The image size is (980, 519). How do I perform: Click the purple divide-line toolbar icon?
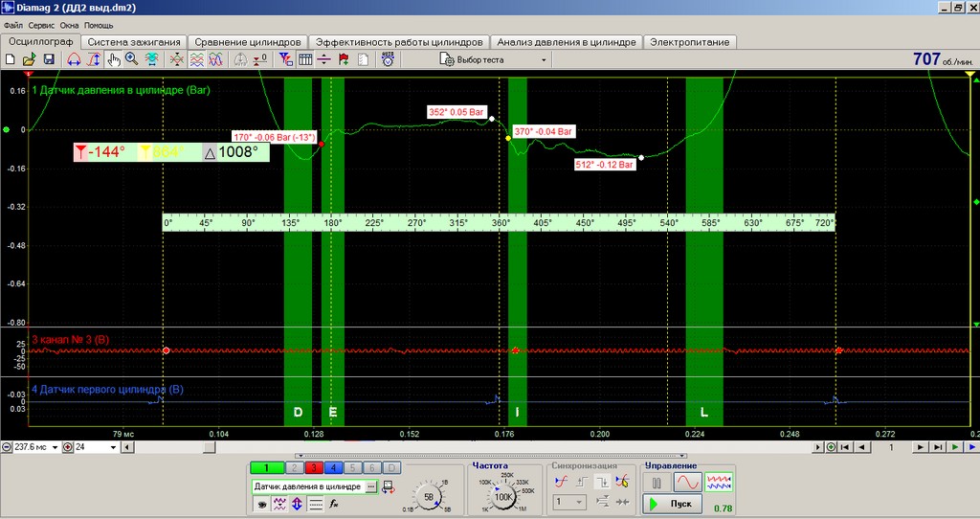pos(323,59)
